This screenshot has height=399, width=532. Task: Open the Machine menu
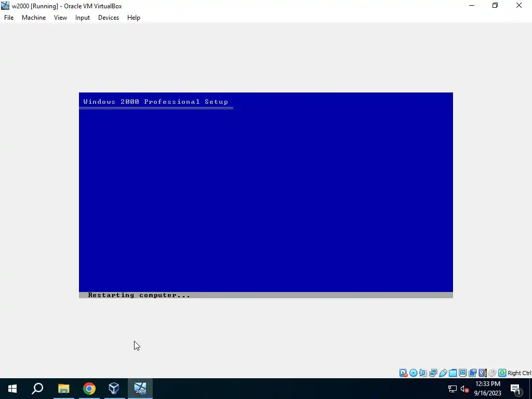click(34, 18)
